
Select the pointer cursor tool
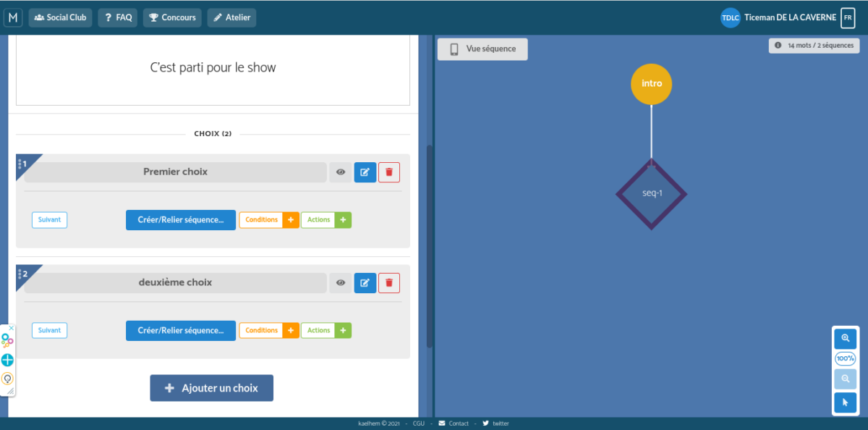[x=845, y=402]
